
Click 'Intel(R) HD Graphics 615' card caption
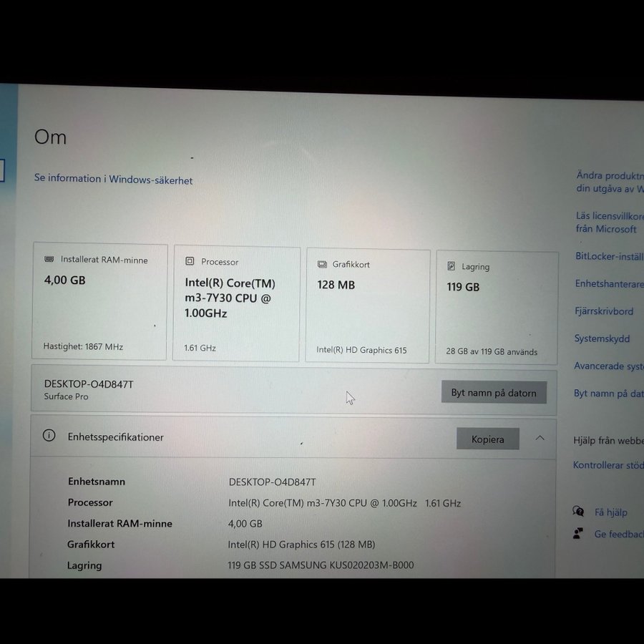(361, 350)
